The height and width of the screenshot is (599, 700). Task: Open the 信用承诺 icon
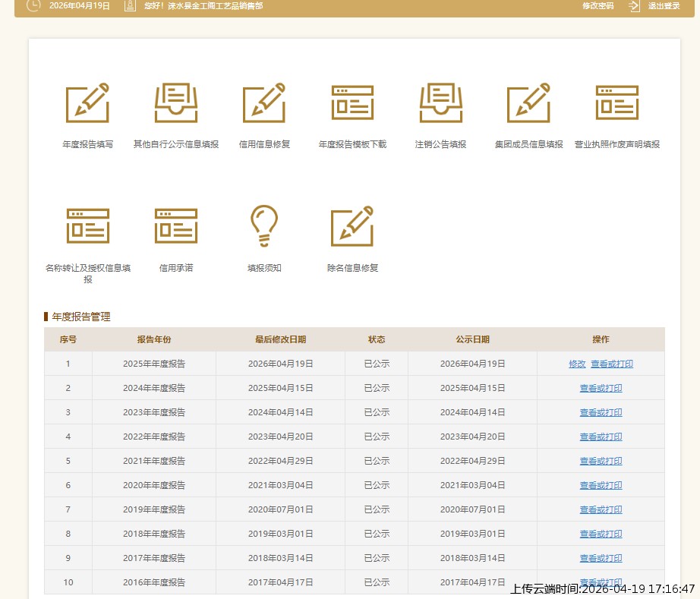tap(176, 226)
